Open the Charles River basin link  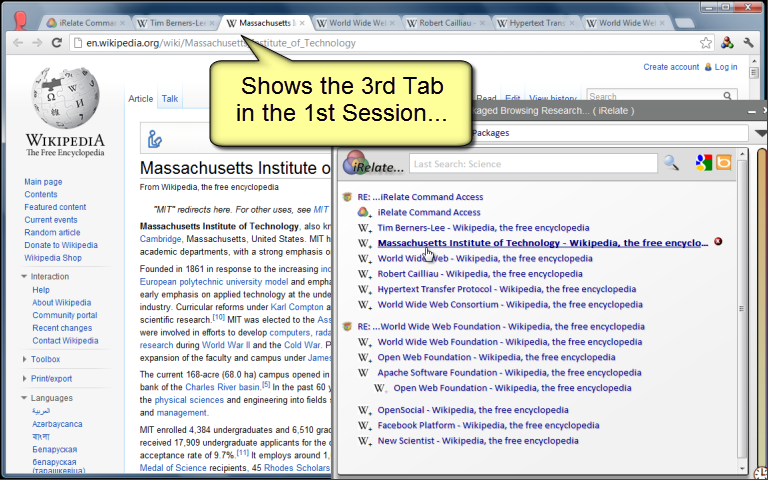pyautogui.click(x=223, y=387)
